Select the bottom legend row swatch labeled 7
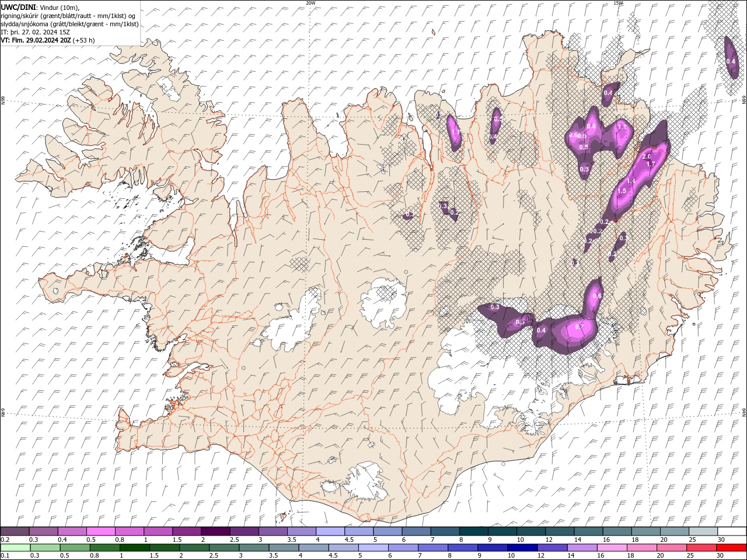 [x=433, y=548]
